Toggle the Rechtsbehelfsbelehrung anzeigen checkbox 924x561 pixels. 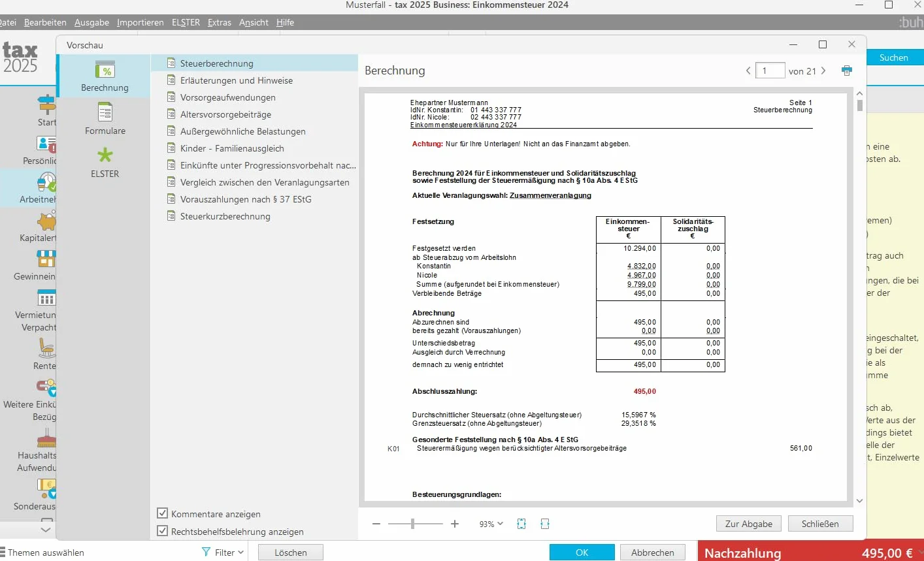pyautogui.click(x=163, y=531)
